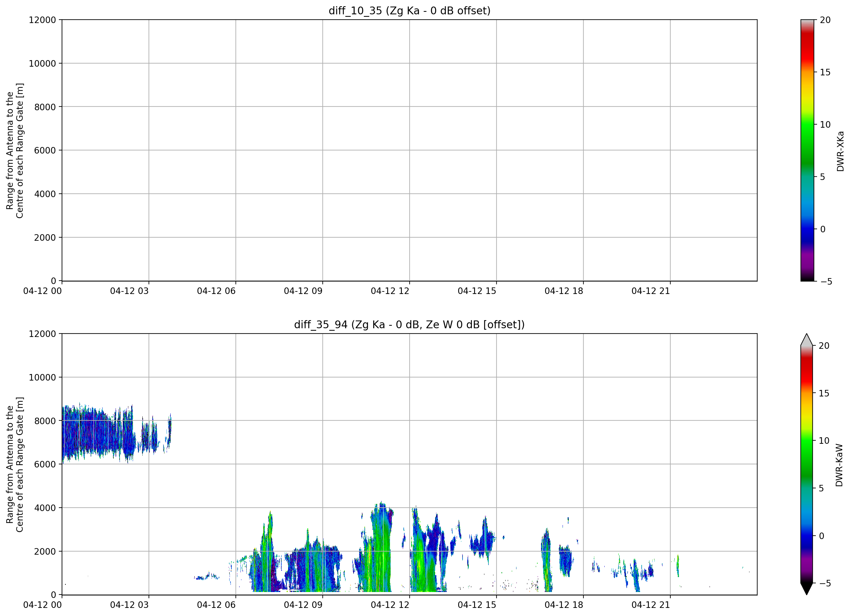Click the 15 tick on DWR-XKa colorbar
This screenshot has height=616, width=851.
tap(825, 72)
